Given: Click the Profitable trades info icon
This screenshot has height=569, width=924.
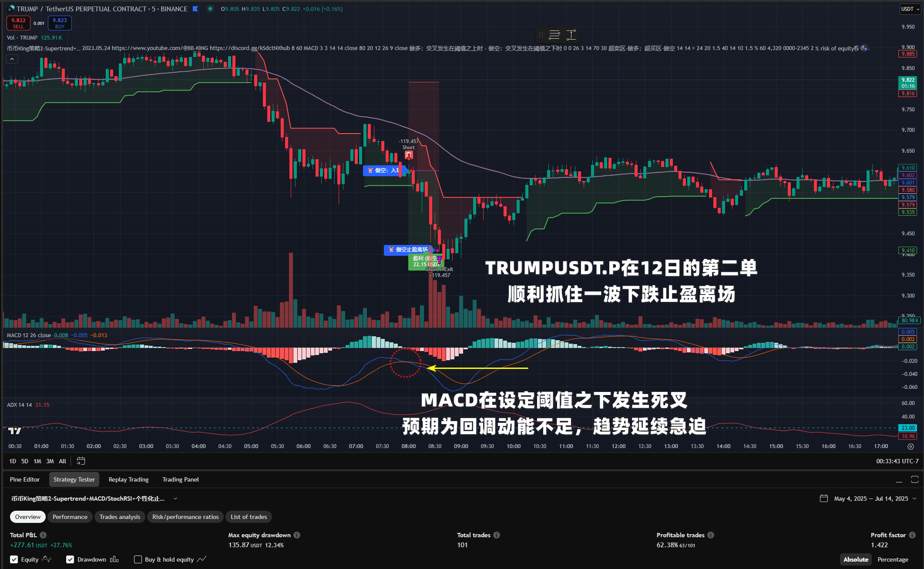Looking at the screenshot, I should click(711, 535).
